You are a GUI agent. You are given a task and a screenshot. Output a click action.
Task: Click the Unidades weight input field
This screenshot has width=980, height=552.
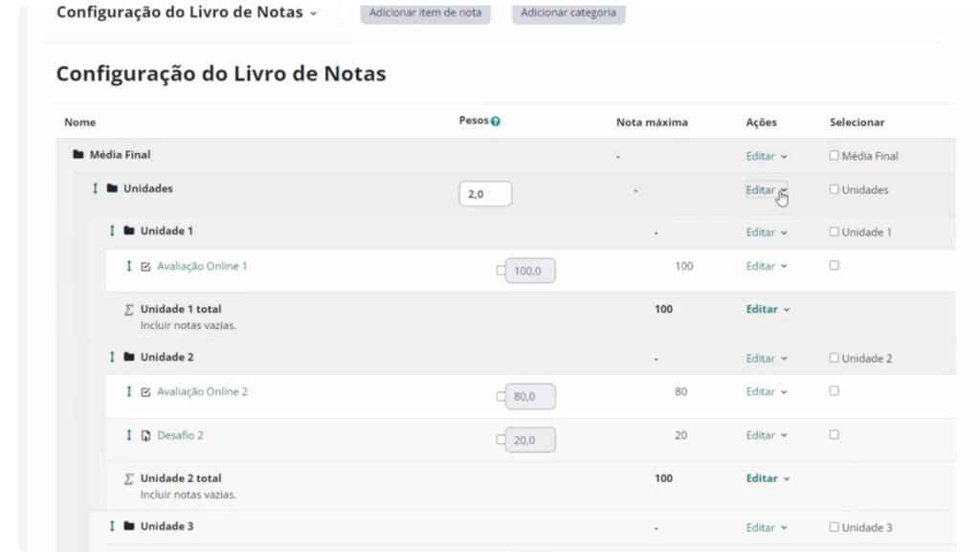pos(485,194)
